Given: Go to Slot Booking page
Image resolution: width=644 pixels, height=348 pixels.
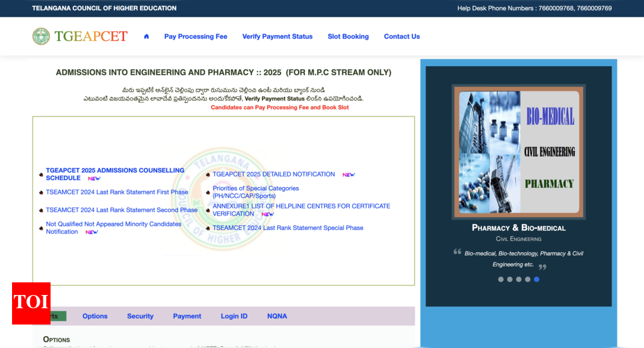Looking at the screenshot, I should 348,37.
